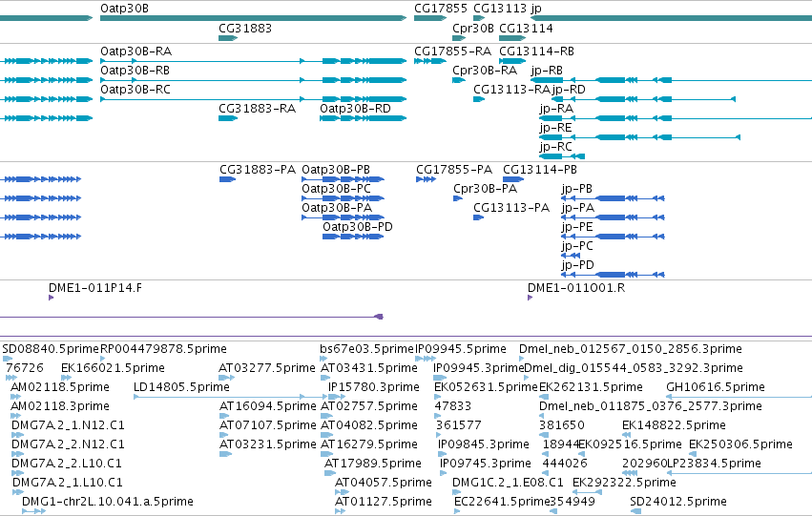Screen dimensions: 812x516
Task: Select the jp-PD protein feature
Action: [613, 275]
